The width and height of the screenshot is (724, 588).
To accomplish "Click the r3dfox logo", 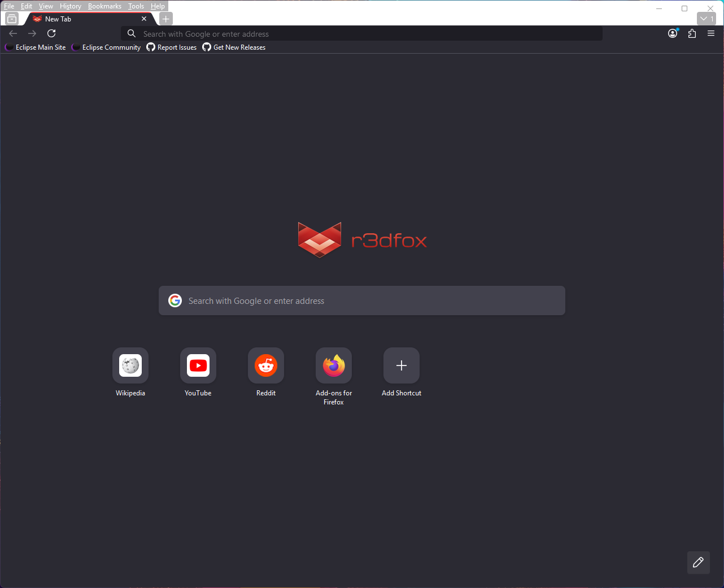I will [x=362, y=240].
